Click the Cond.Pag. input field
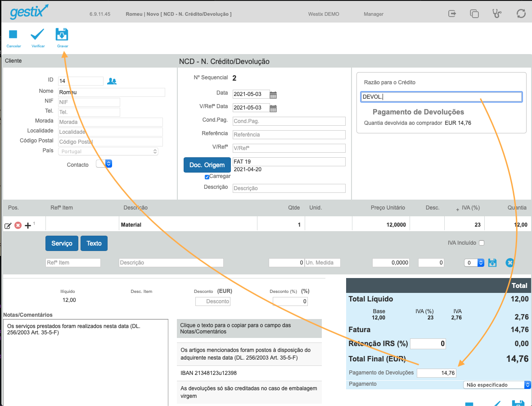532x406 pixels. point(289,121)
